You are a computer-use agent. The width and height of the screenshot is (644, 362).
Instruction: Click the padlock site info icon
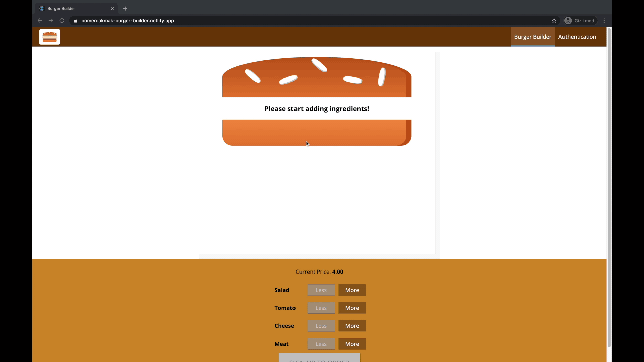pyautogui.click(x=75, y=21)
